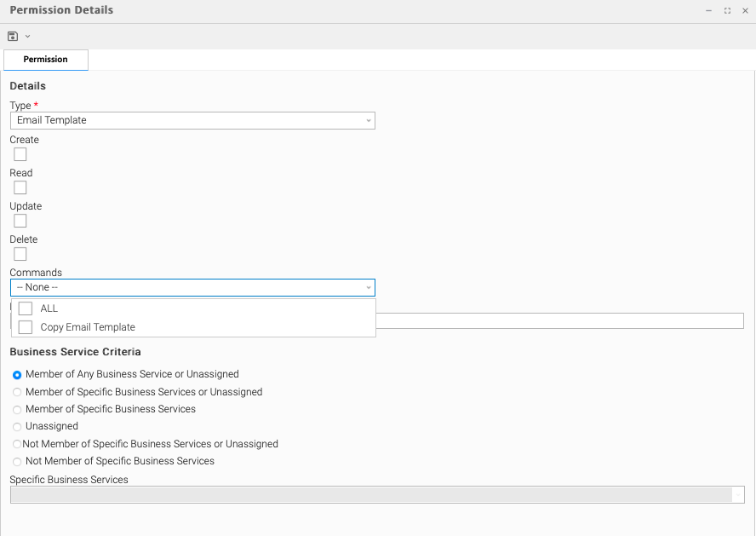Click the Specific Business Services field
The width and height of the screenshot is (756, 536).
371,495
